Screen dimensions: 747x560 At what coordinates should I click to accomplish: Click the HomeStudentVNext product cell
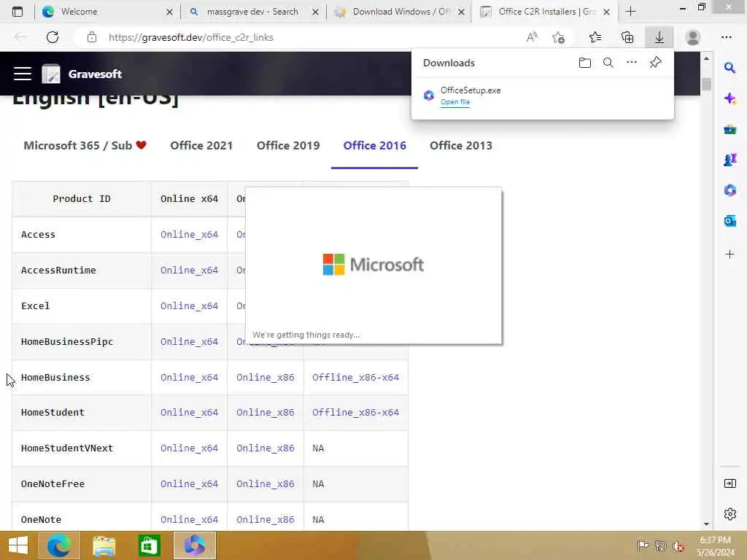click(x=82, y=448)
